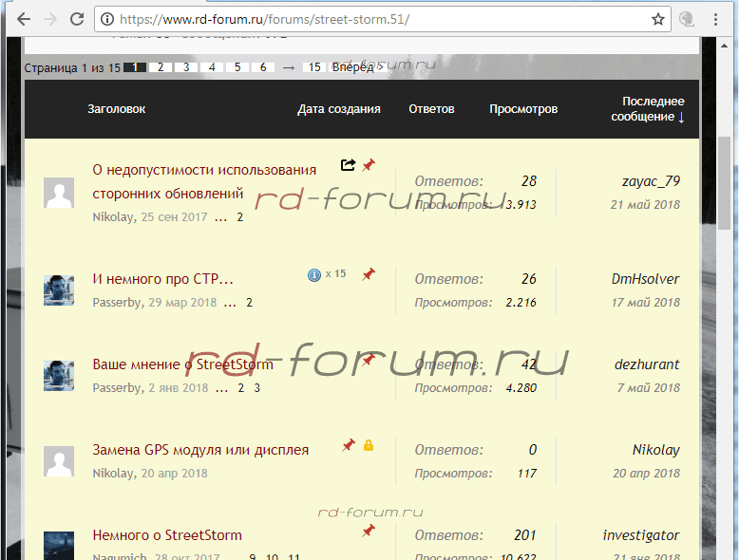Sort threads by Дата создания column
This screenshot has height=560, width=739.
pyautogui.click(x=338, y=109)
